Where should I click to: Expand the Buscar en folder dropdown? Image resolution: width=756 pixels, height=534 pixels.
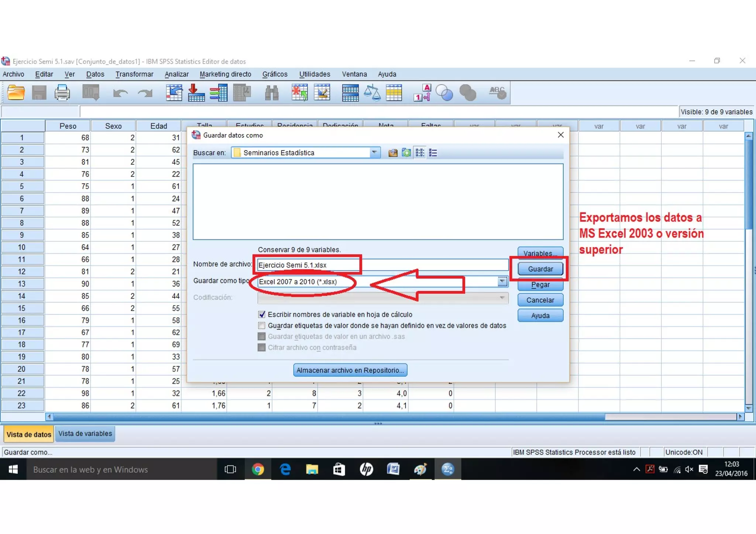[374, 152]
